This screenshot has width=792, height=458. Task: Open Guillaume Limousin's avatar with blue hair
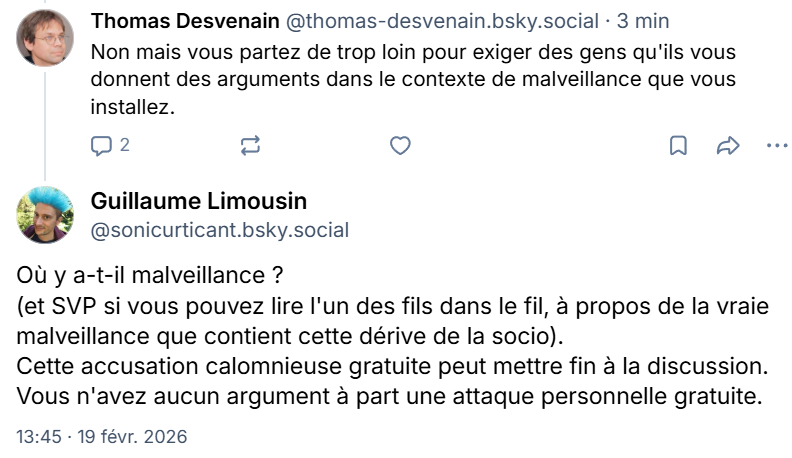pos(45,214)
